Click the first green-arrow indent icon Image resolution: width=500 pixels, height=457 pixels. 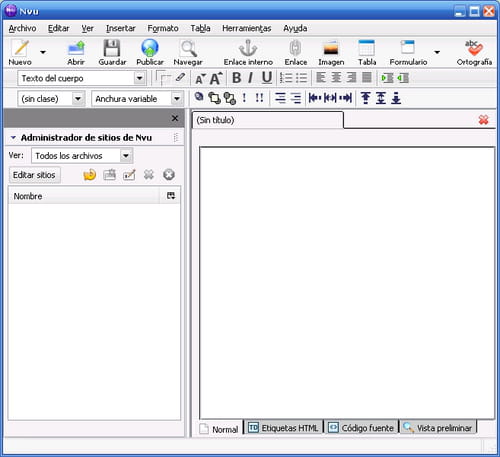(x=387, y=78)
